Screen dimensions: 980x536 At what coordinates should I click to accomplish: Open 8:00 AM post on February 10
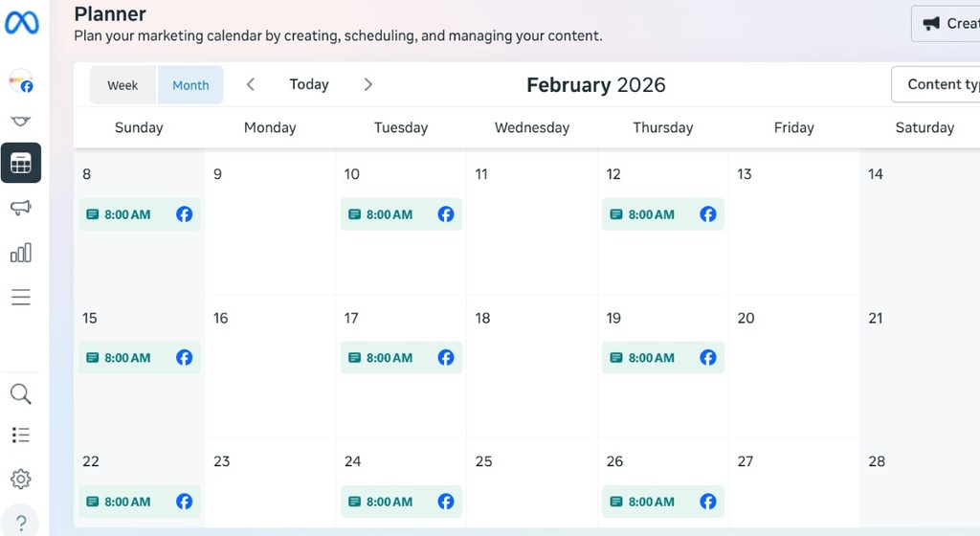390,214
